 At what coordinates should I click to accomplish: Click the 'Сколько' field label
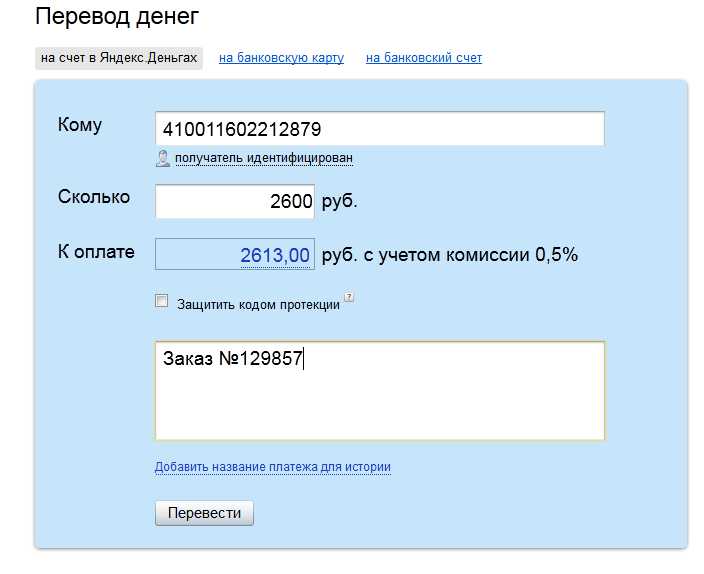tap(94, 197)
